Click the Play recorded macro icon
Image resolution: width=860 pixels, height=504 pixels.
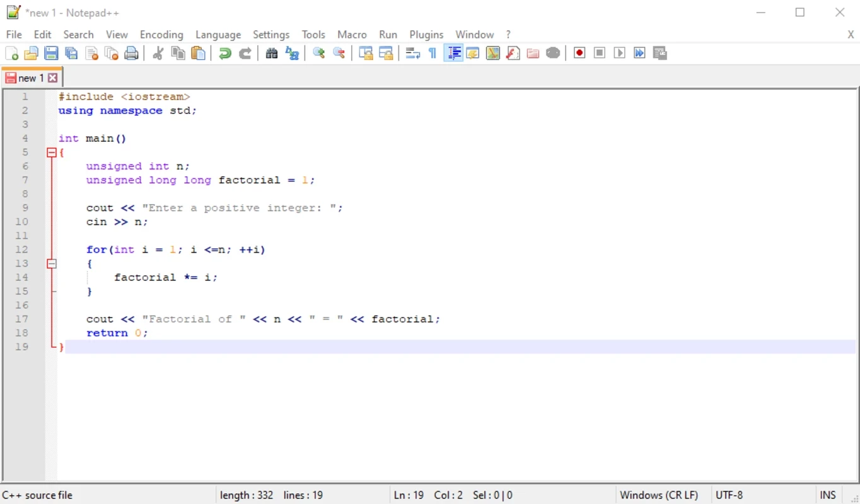(x=619, y=54)
